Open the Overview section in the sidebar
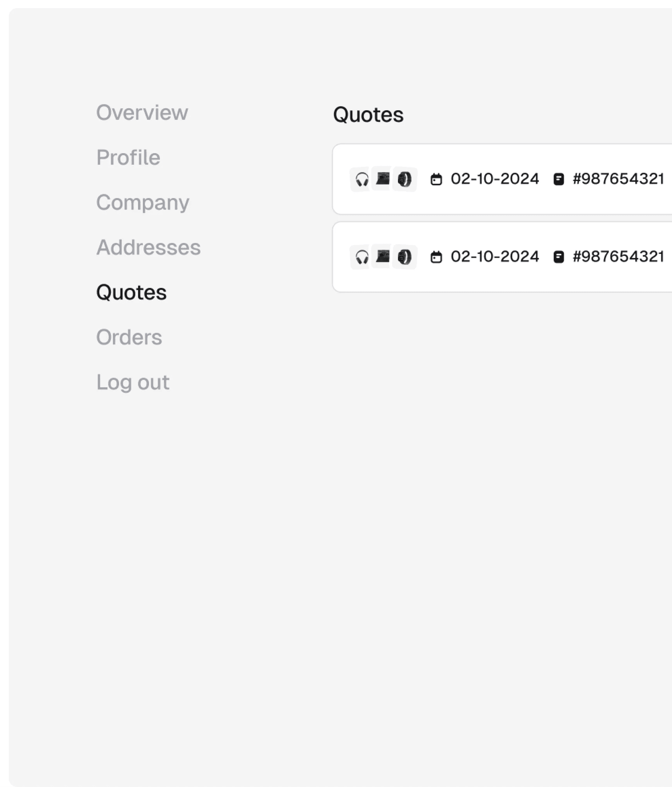 coord(142,112)
